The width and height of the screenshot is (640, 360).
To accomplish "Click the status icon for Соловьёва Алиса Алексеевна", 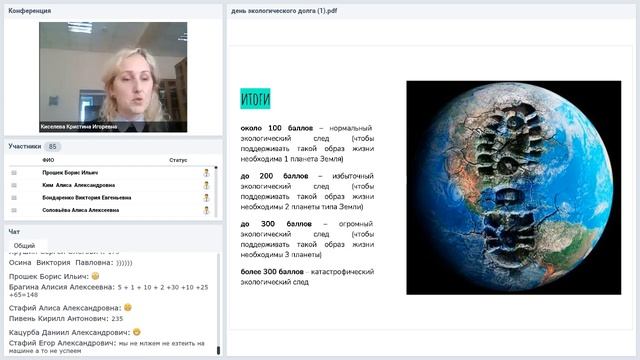I will (207, 210).
